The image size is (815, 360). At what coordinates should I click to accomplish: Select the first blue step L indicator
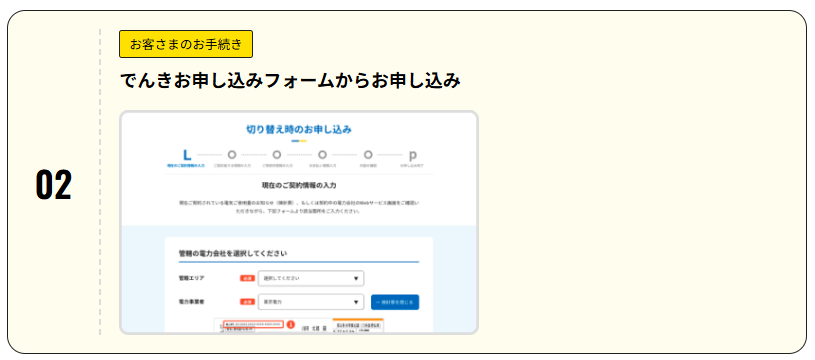click(187, 155)
